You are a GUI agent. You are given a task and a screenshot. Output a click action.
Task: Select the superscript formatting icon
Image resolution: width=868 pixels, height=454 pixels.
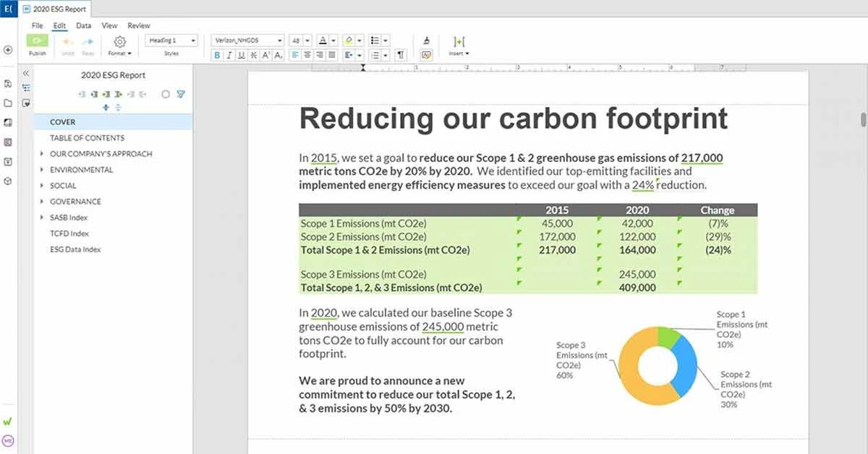point(266,55)
